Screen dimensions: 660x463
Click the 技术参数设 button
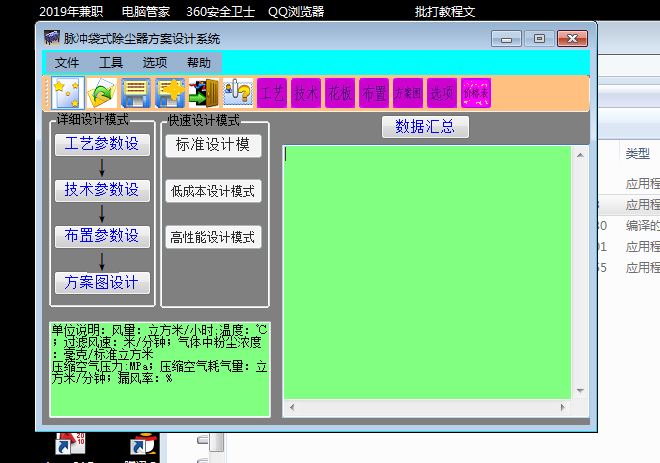102,190
